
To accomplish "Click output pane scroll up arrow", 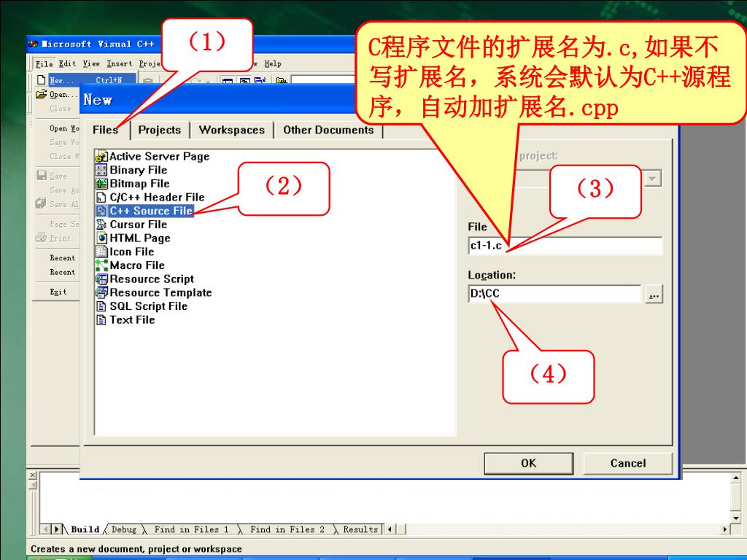I will [x=736, y=477].
